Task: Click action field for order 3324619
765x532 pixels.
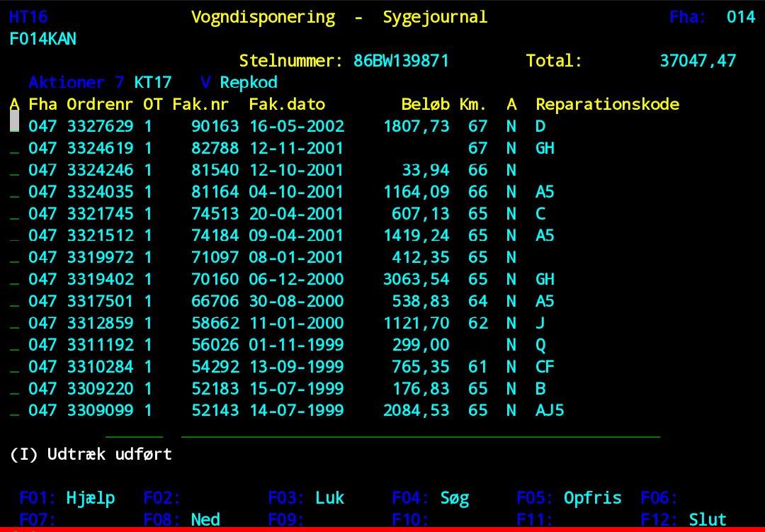Action: (14, 149)
